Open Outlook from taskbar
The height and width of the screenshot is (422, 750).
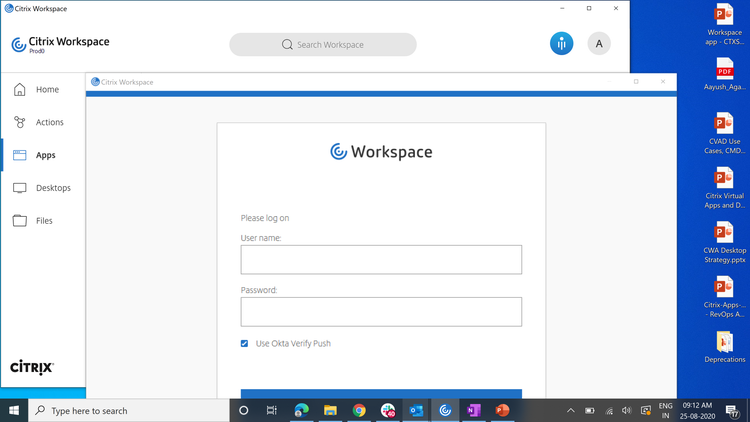coord(416,411)
